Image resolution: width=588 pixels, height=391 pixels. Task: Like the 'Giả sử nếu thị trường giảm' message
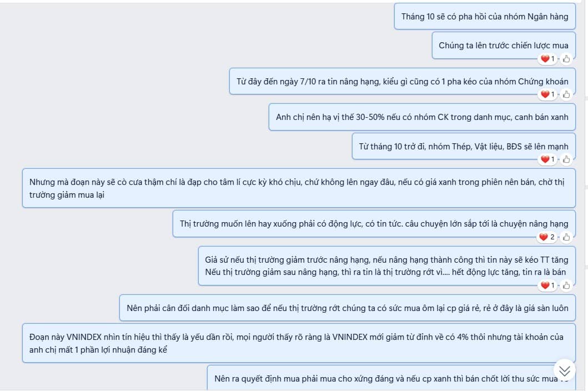click(x=566, y=285)
